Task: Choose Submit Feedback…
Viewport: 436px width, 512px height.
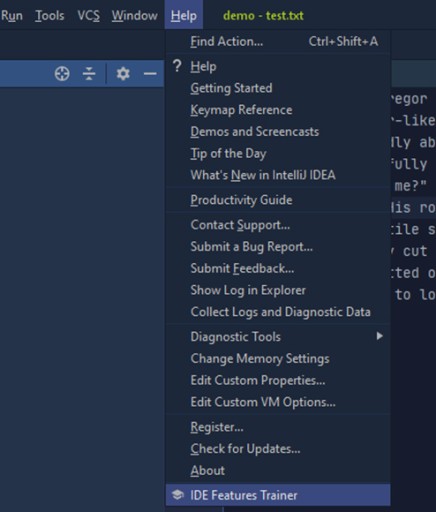Action: click(x=278, y=268)
